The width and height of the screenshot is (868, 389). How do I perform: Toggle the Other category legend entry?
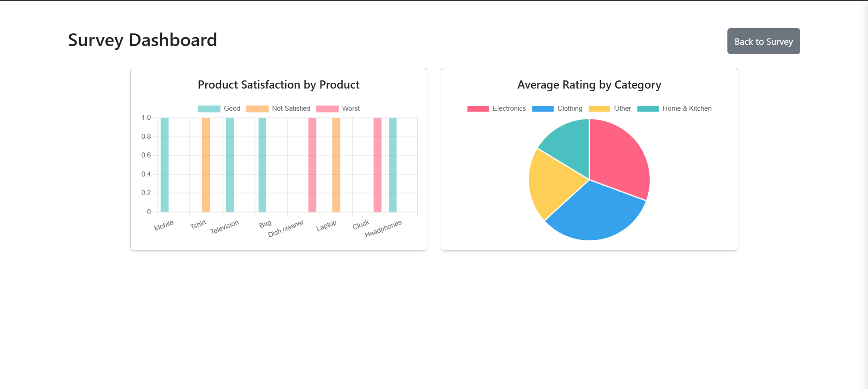609,108
